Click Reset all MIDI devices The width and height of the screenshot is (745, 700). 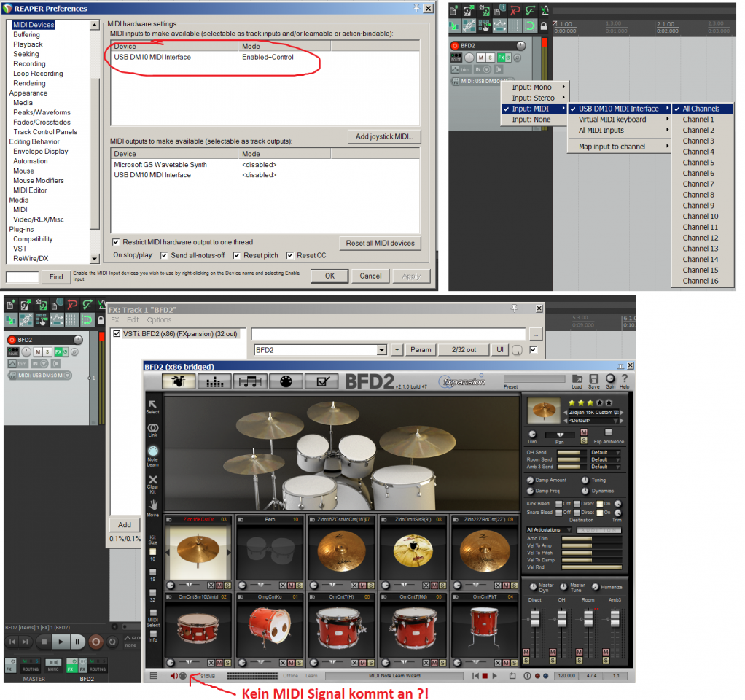(380, 243)
